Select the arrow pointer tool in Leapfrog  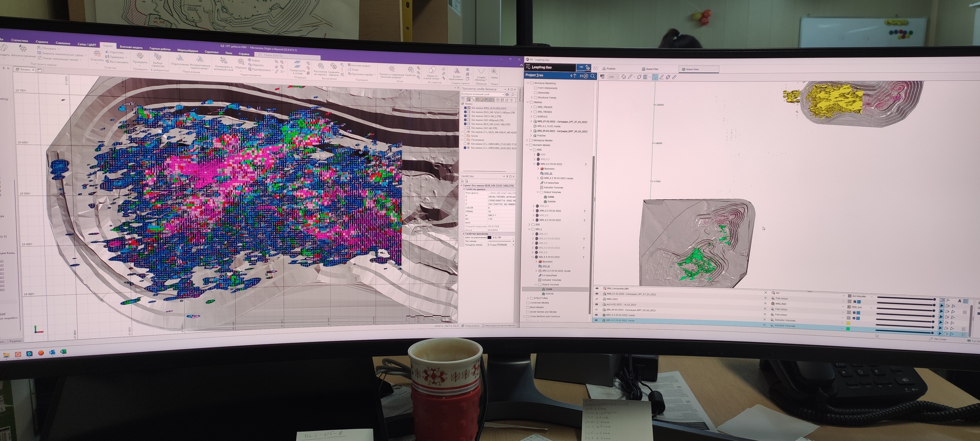(x=655, y=77)
